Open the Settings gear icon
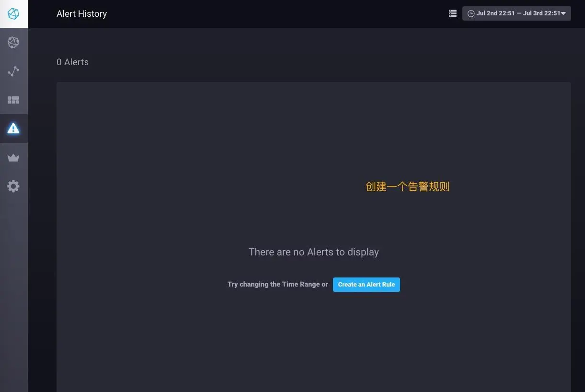This screenshot has height=392, width=585. (x=13, y=186)
